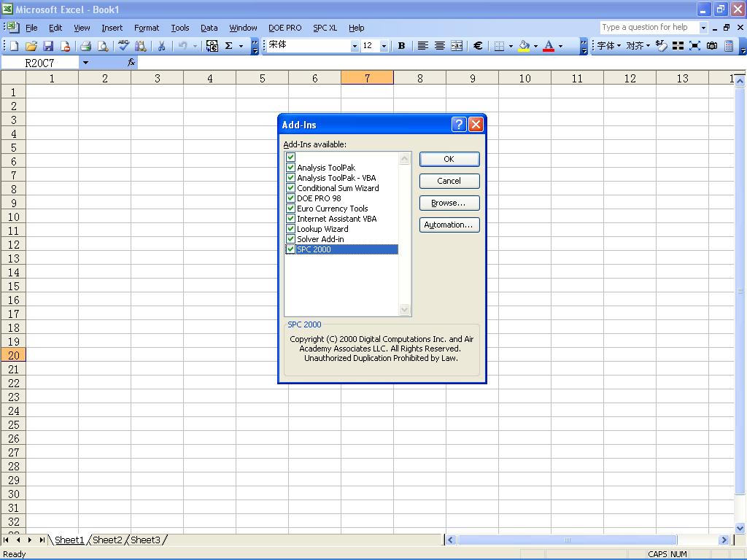Click the Open file folder icon

point(31,46)
